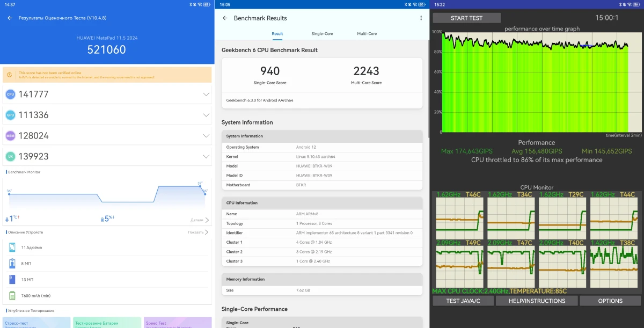644x328 pixels.
Task: Tap the back arrow beside Benchmark Results
Action: [x=225, y=18]
